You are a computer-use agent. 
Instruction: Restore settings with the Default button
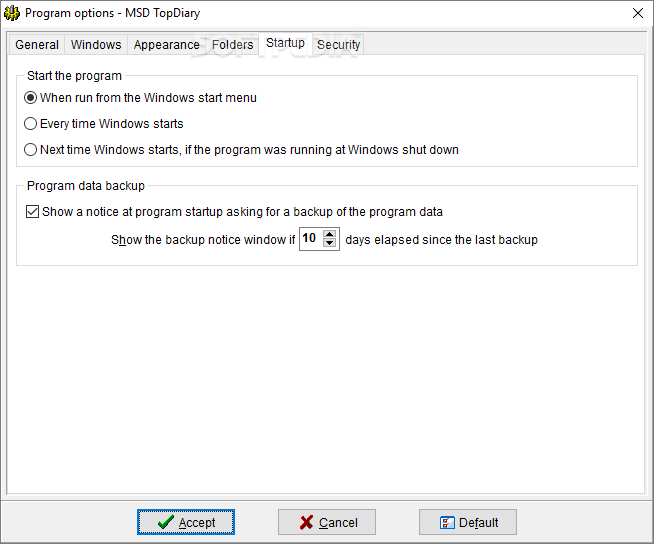[468, 522]
